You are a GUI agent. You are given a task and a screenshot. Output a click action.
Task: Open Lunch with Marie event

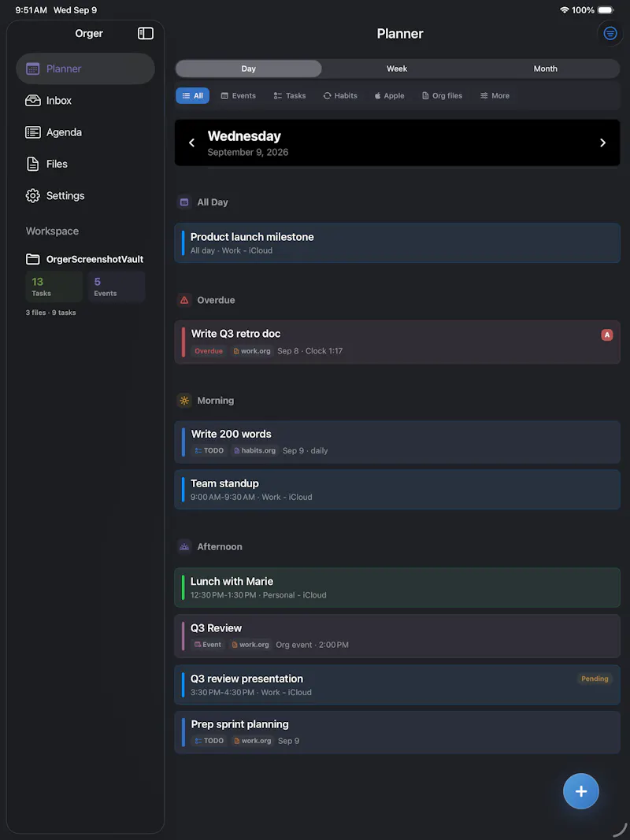[x=397, y=587]
